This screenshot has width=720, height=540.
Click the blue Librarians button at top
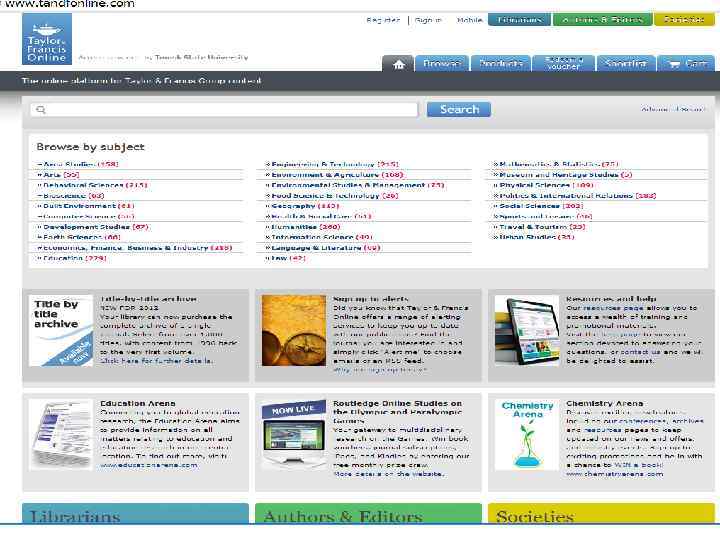point(519,20)
